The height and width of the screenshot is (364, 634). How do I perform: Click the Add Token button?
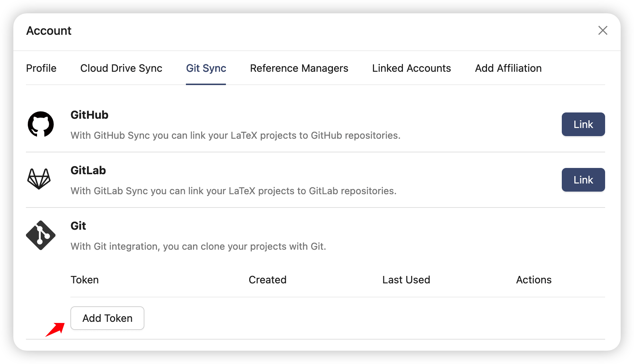point(107,318)
